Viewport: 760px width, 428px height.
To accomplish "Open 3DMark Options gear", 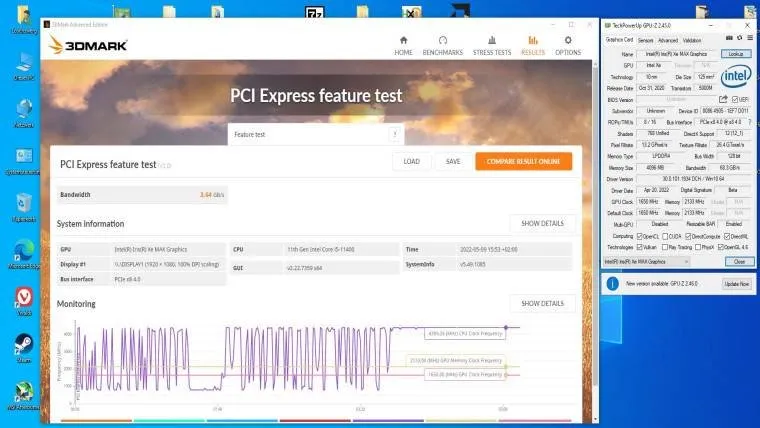I will tap(568, 46).
